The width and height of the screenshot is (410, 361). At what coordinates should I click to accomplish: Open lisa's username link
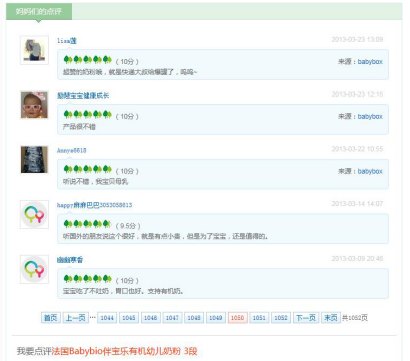67,41
